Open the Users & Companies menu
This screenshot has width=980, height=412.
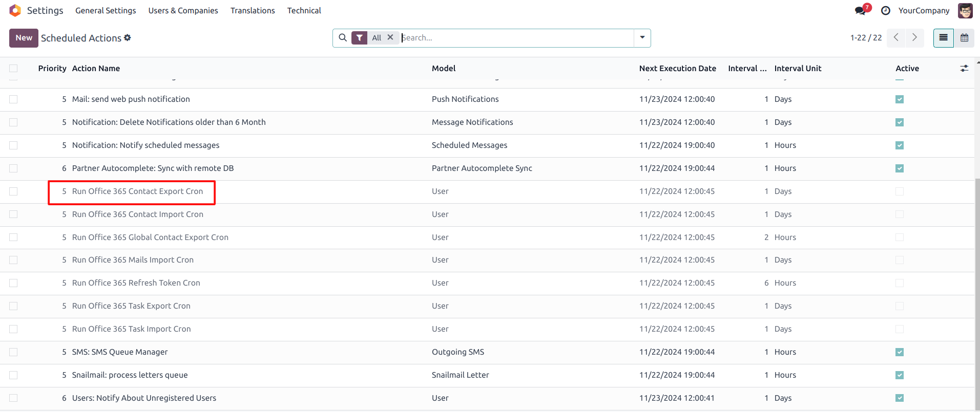[x=183, y=11]
